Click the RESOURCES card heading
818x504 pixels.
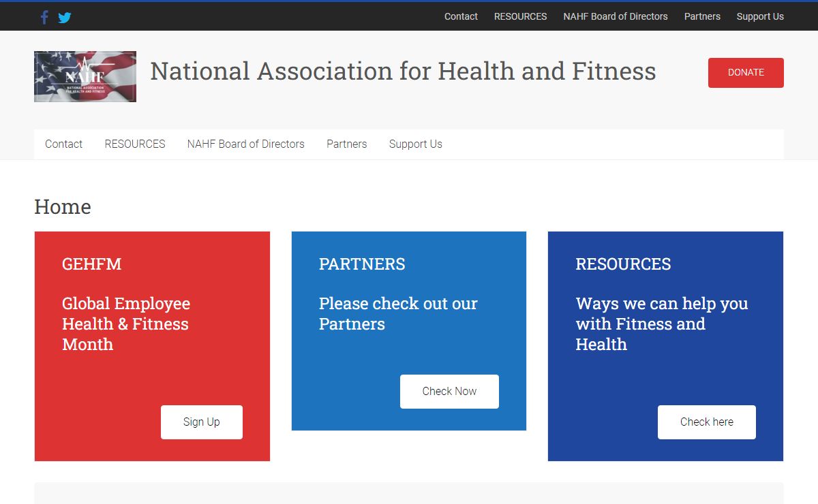(x=623, y=264)
